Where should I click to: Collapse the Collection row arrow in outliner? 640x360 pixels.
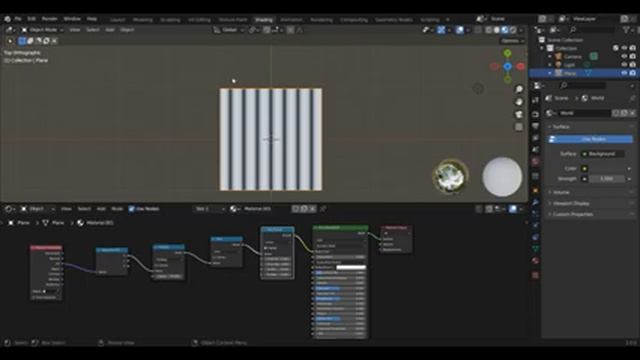[x=542, y=48]
